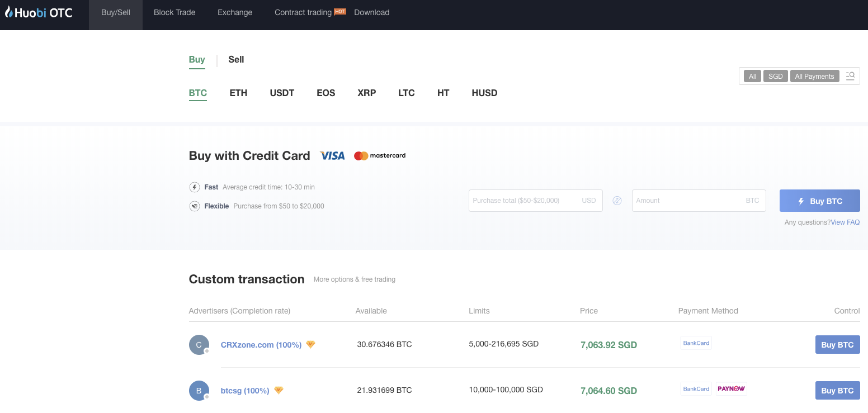This screenshot has width=868, height=413.
Task: Click the More options & free trading text
Action: [355, 279]
